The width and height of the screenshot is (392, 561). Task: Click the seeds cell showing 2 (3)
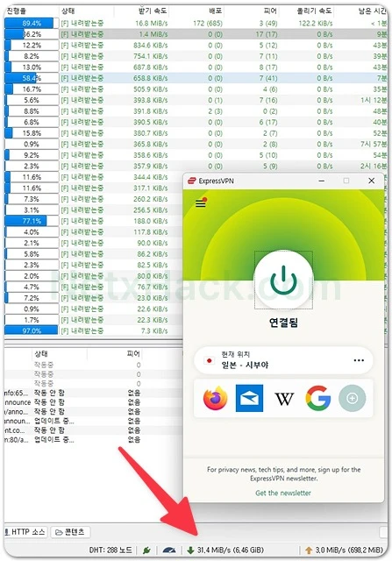[215, 111]
